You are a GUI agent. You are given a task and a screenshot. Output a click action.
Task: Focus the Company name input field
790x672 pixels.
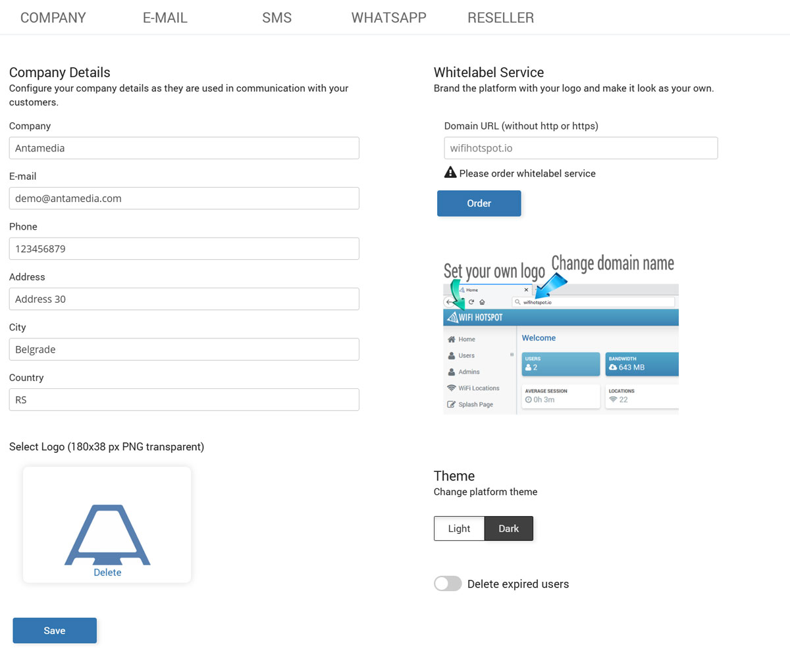(184, 148)
